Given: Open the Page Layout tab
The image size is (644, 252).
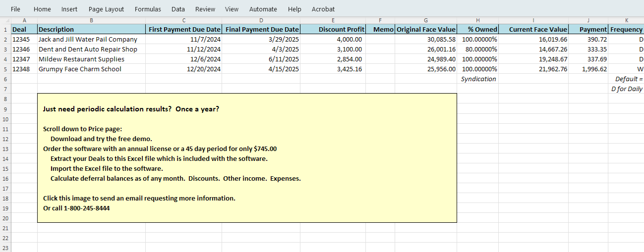Looking at the screenshot, I should tap(106, 9).
